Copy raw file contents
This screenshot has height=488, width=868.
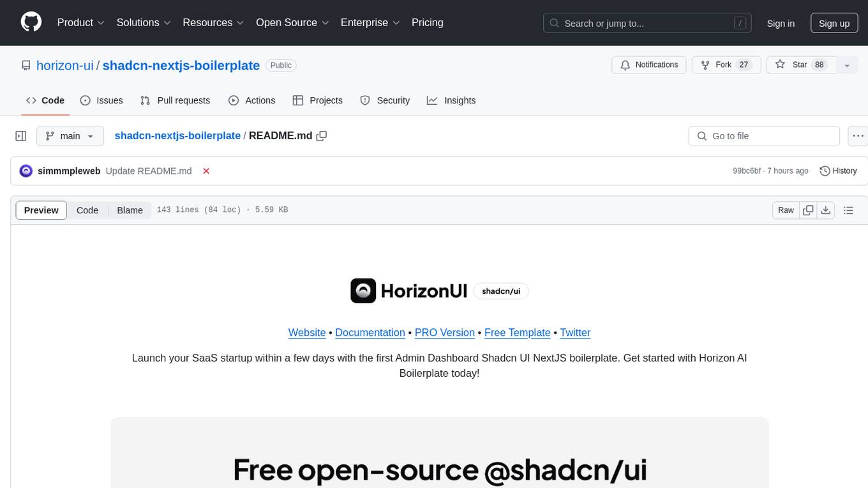[808, 210]
